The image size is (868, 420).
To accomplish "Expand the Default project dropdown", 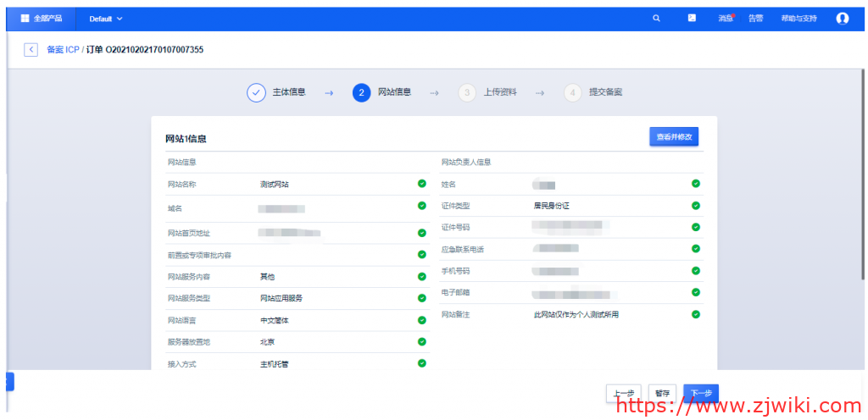I will point(106,19).
